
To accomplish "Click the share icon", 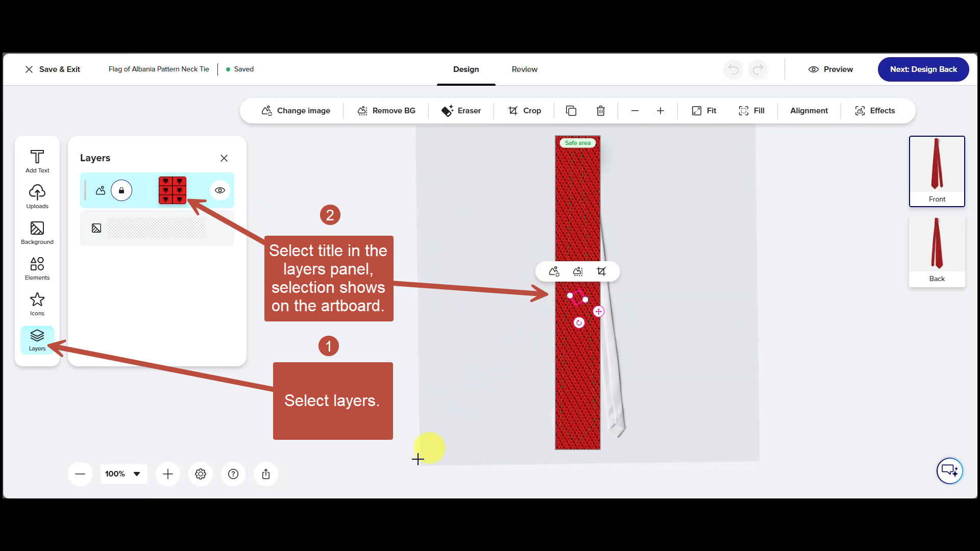I will coord(266,474).
